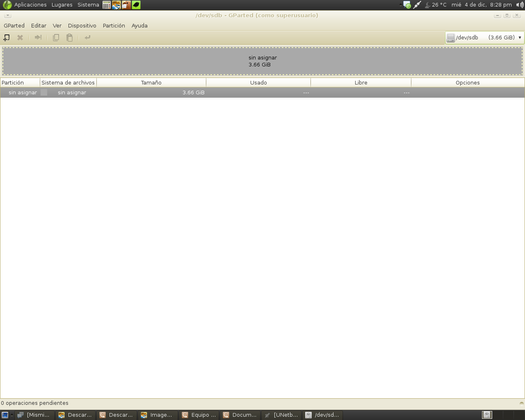The image size is (525, 420).
Task: Open the disk tray icon in bottom panel
Action: point(487,415)
